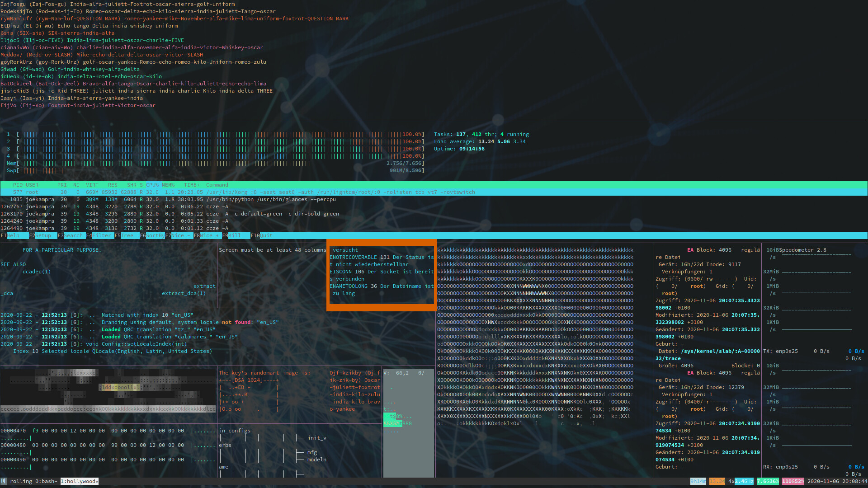This screenshot has height=488, width=868.
Task: Select the Xorg process row PID 577
Action: 434,192
